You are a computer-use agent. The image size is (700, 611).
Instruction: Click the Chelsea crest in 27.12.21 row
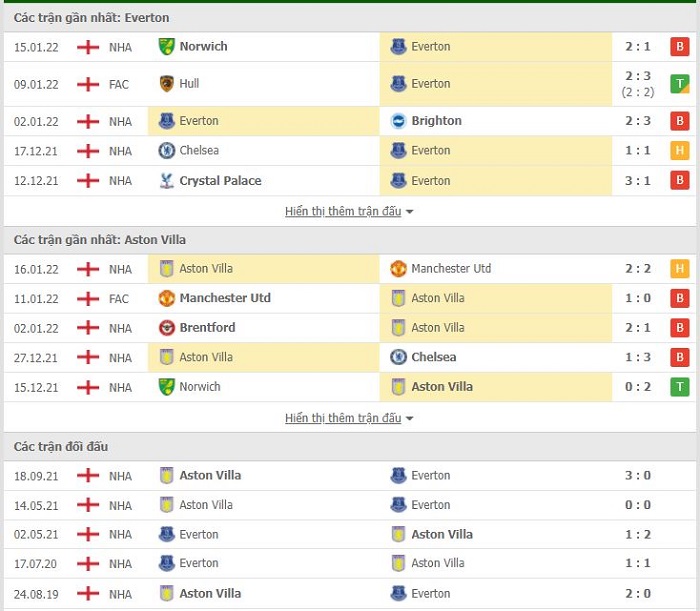[x=398, y=357]
